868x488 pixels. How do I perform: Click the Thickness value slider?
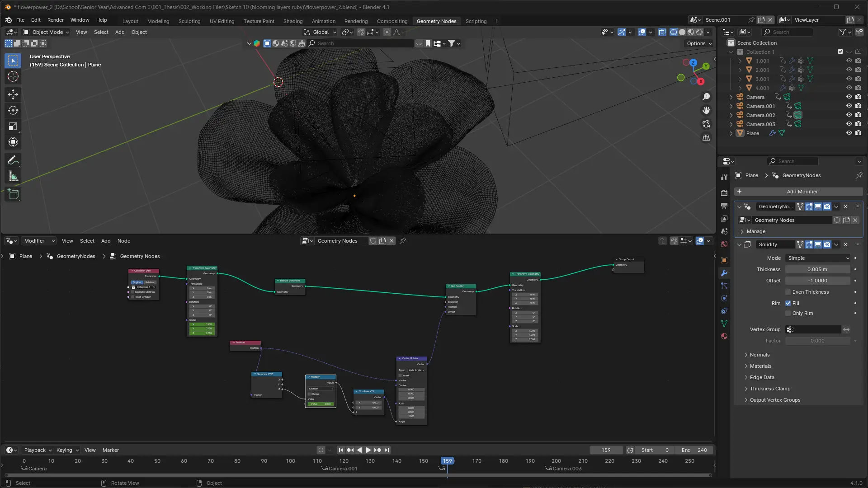817,269
